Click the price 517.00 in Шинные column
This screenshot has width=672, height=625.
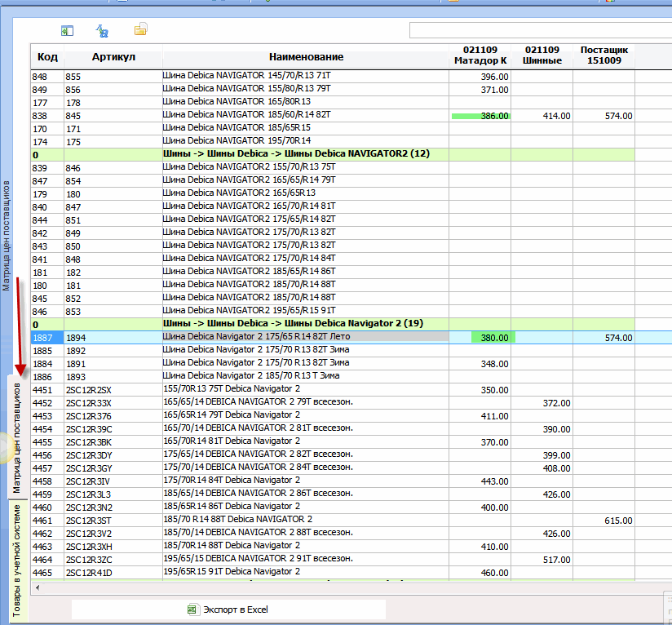[556, 560]
